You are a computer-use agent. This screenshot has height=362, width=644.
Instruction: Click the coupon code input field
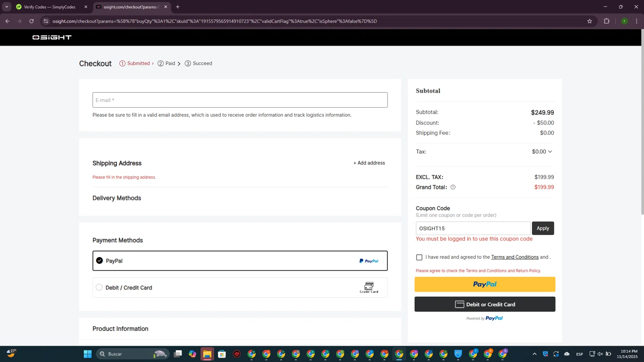point(473,228)
